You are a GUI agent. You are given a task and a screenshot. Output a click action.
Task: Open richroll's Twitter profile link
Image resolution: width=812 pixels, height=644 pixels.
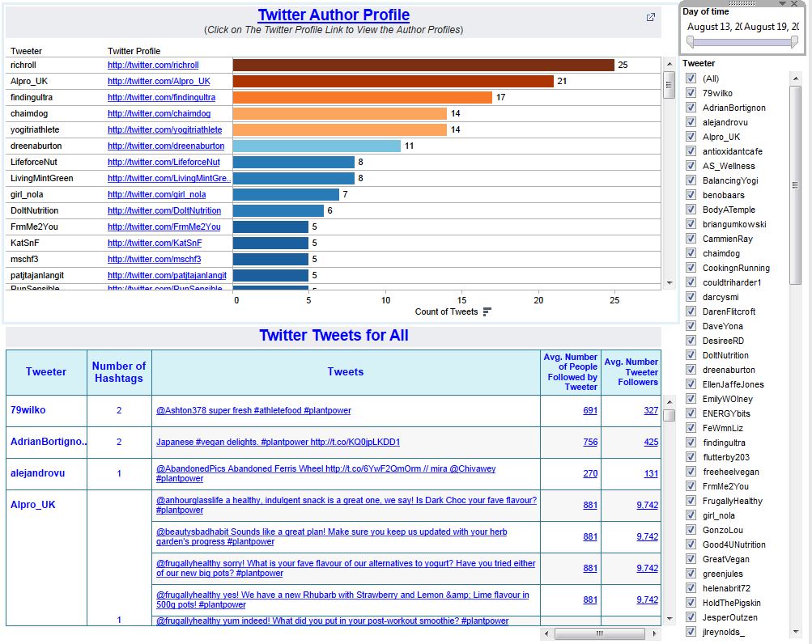[153, 66]
